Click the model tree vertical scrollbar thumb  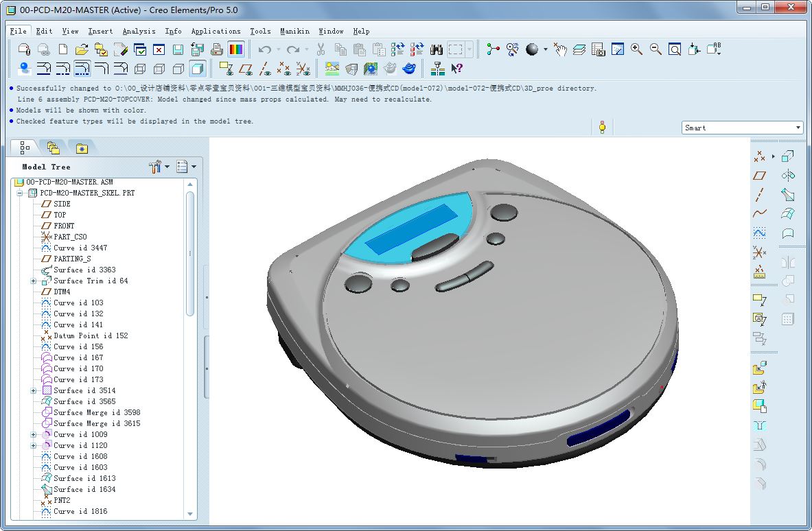click(190, 254)
